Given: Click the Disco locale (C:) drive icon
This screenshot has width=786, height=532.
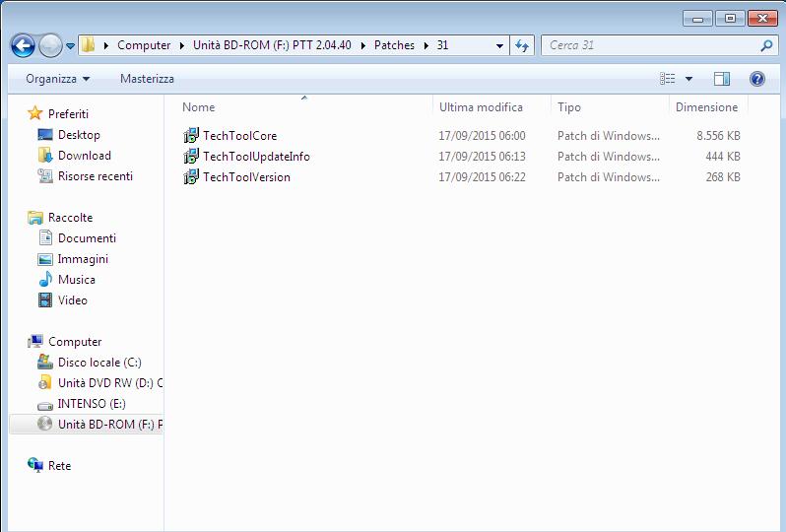Looking at the screenshot, I should click(x=45, y=362).
